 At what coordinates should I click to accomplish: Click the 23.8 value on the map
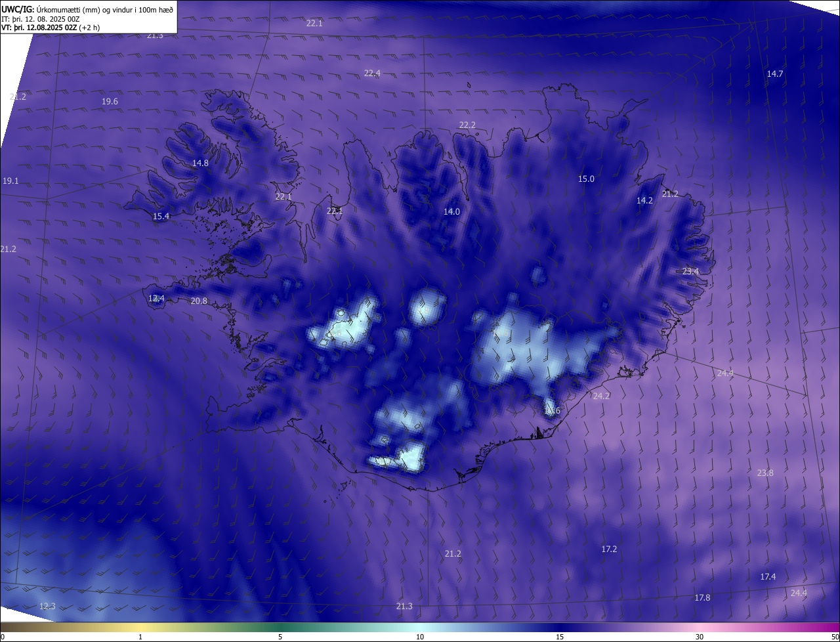click(x=765, y=473)
